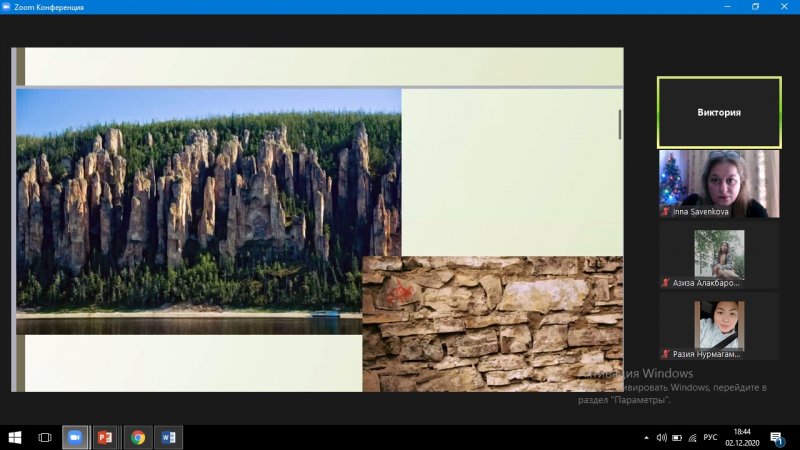Open the clock and date flyout
The image size is (800, 450).
coord(743,437)
